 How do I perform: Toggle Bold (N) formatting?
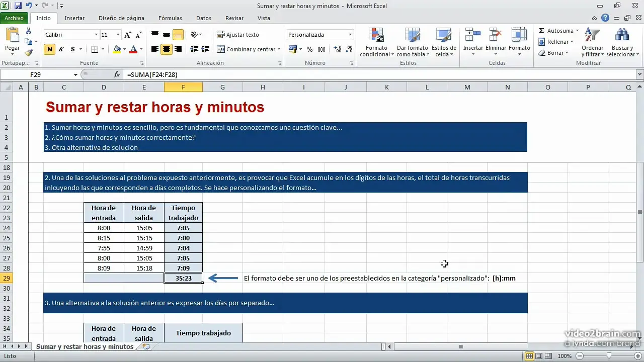coord(49,49)
